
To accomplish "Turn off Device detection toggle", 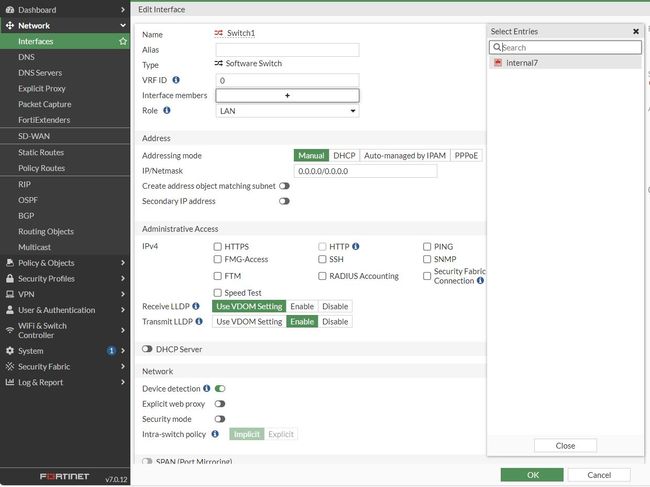I will [220, 388].
